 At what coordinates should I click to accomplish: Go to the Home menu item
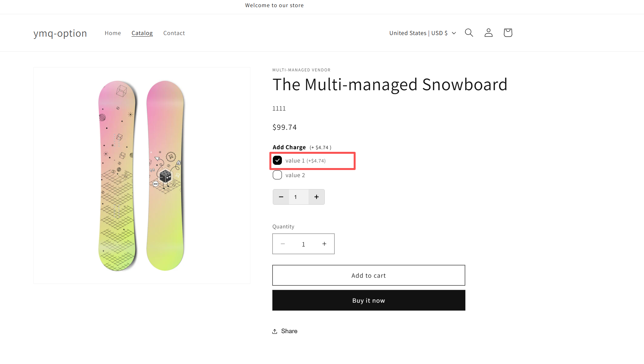click(113, 33)
